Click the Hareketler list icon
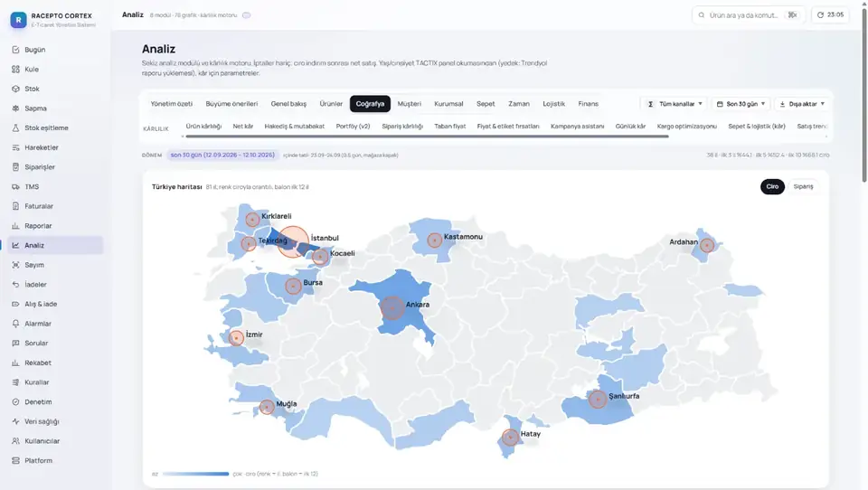The image size is (868, 490). tap(15, 147)
